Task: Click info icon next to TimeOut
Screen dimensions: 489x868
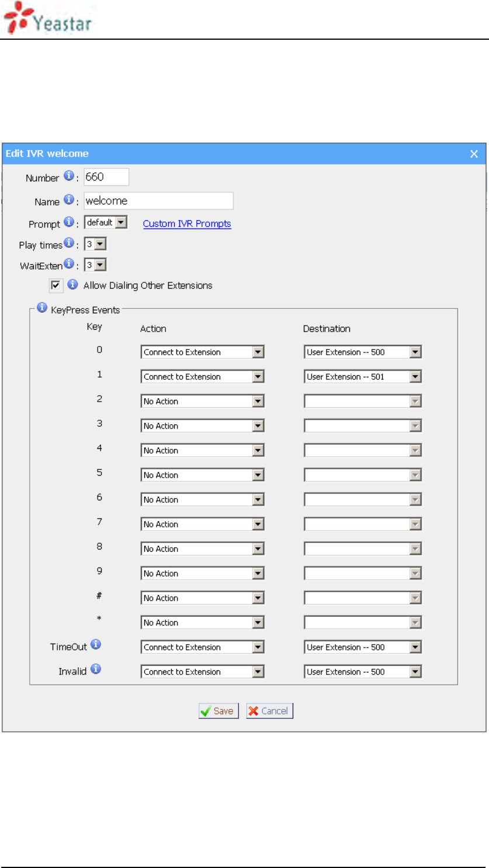Action: coord(96,645)
